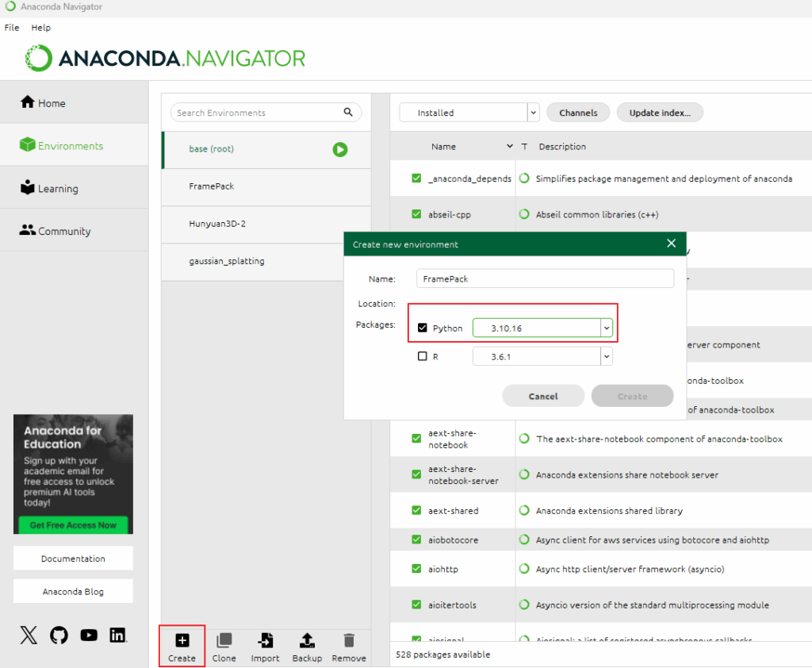
Task: Click the type icon for aext-shared package
Action: pos(524,510)
